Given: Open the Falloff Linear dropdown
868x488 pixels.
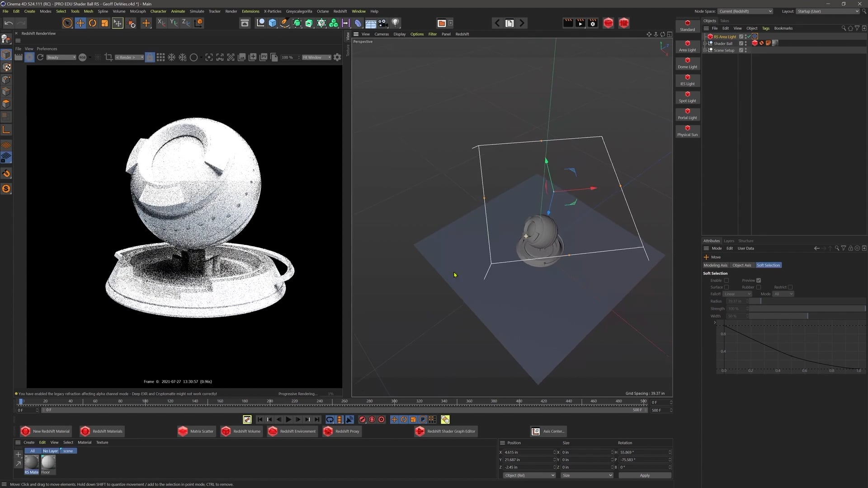Looking at the screenshot, I should click(x=737, y=294).
